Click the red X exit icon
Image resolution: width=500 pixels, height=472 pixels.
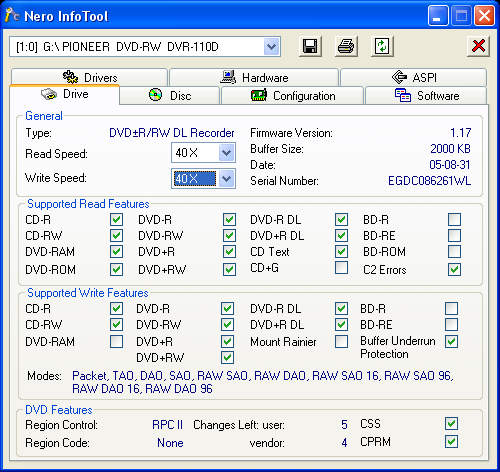click(x=478, y=46)
